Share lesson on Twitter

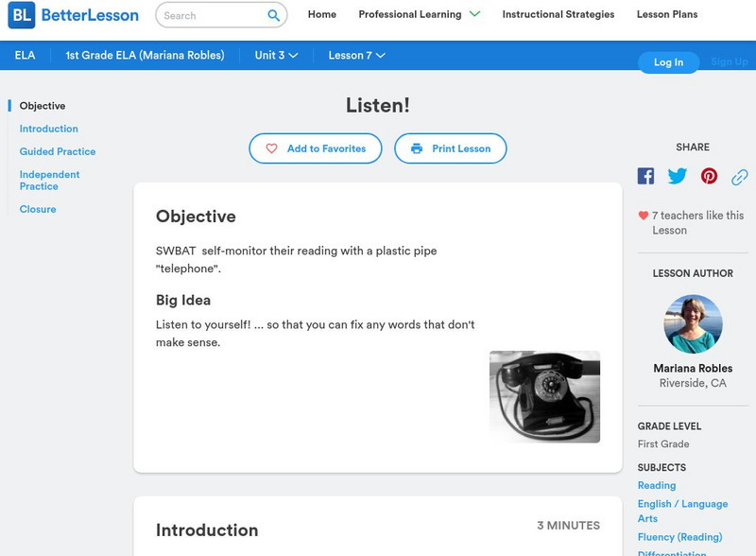click(x=678, y=176)
